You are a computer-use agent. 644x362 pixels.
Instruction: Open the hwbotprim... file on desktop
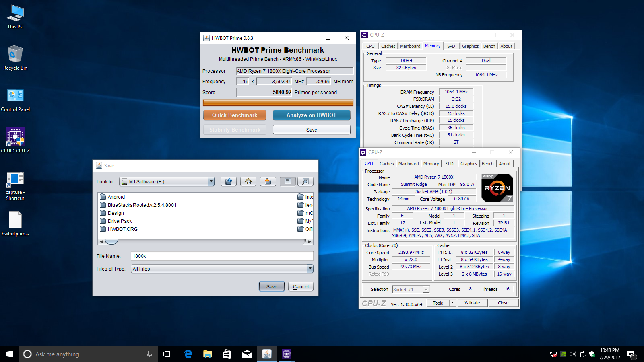[x=15, y=224]
